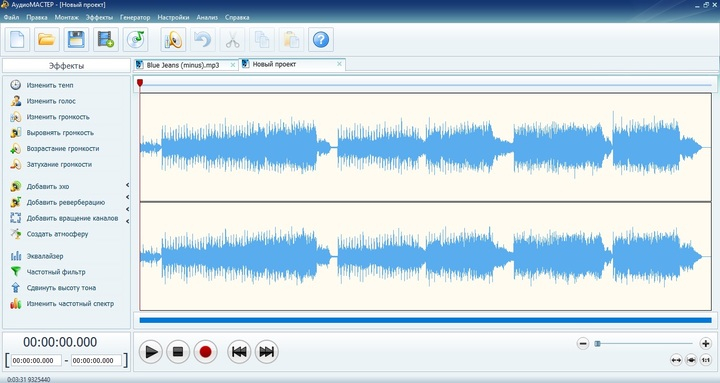Open the Эффекты menu
This screenshot has height=383, width=720.
click(99, 17)
